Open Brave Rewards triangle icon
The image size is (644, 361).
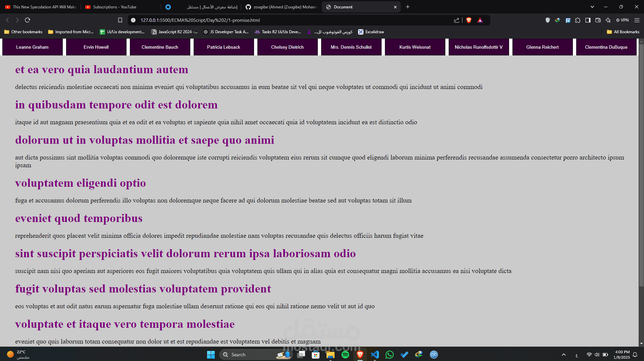coord(480,20)
